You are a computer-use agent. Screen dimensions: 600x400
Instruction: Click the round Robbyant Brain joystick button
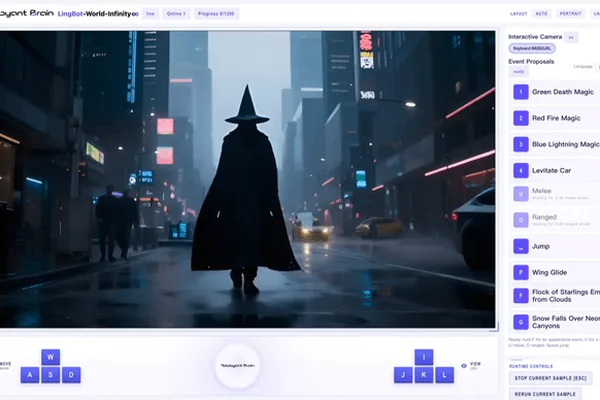pos(237,366)
